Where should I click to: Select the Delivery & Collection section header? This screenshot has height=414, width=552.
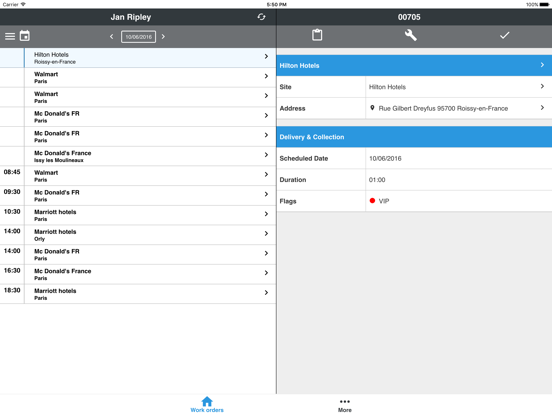point(414,137)
